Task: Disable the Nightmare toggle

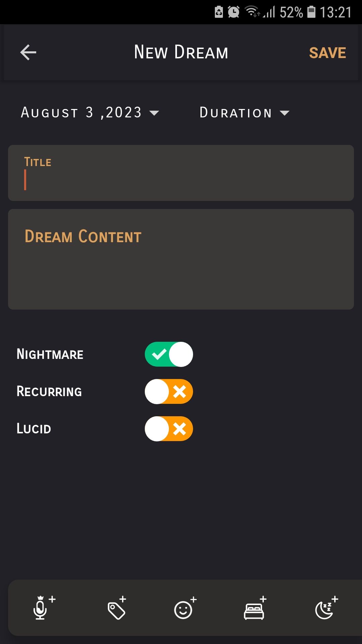Action: [169, 354]
